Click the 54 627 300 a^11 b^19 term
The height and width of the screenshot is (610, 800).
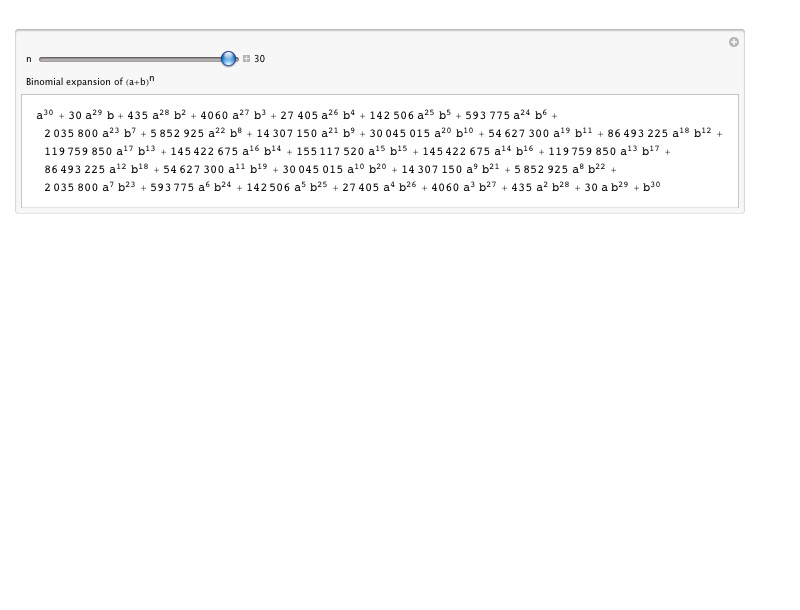pyautogui.click(x=215, y=169)
